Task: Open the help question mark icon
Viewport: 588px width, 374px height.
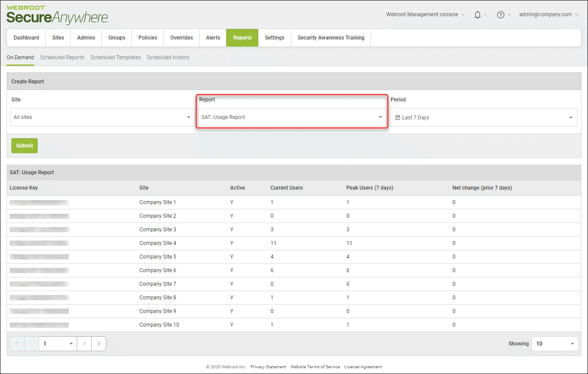Action: [501, 14]
